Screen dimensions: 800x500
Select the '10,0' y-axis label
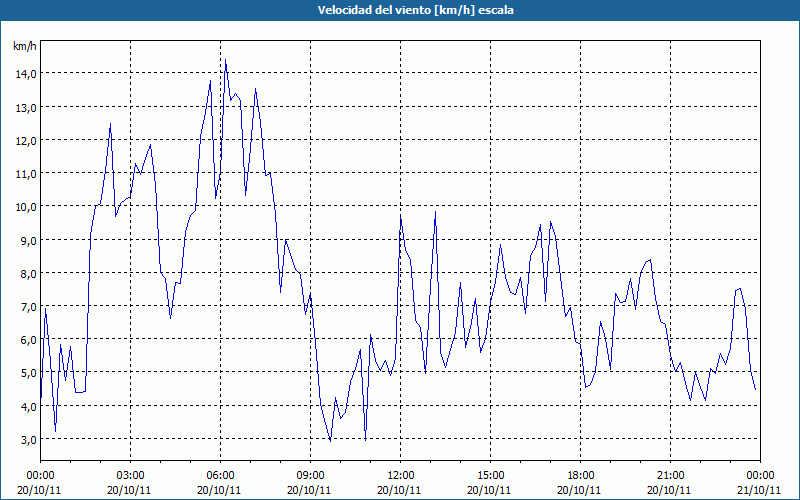[x=26, y=207]
